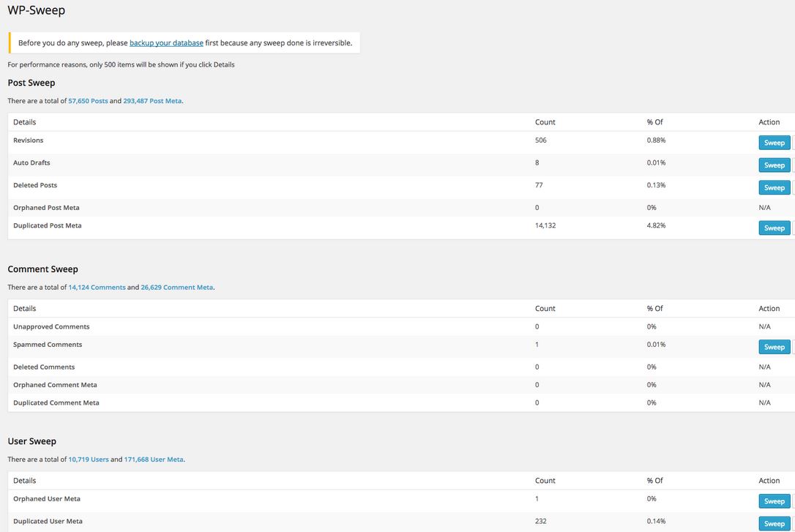Sweep the Orphaned User Meta row
Image resolution: width=795 pixels, height=532 pixels.
tap(775, 501)
